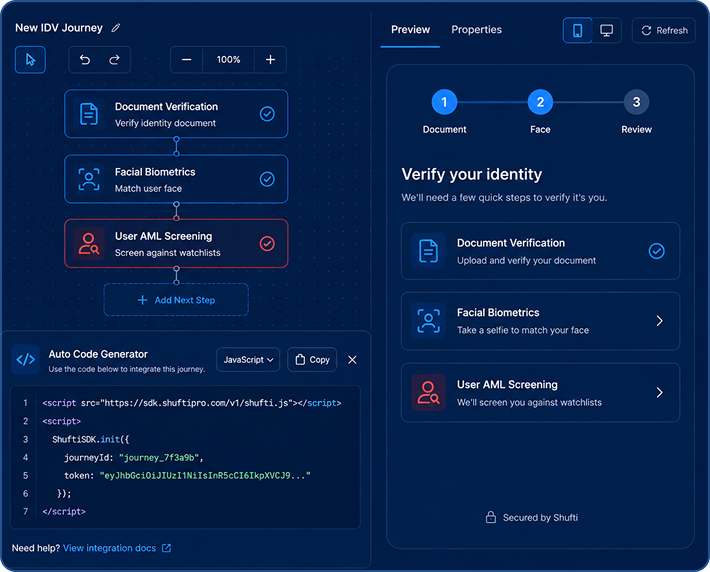
Task: Select desktop monitor preview mode
Action: (x=606, y=30)
